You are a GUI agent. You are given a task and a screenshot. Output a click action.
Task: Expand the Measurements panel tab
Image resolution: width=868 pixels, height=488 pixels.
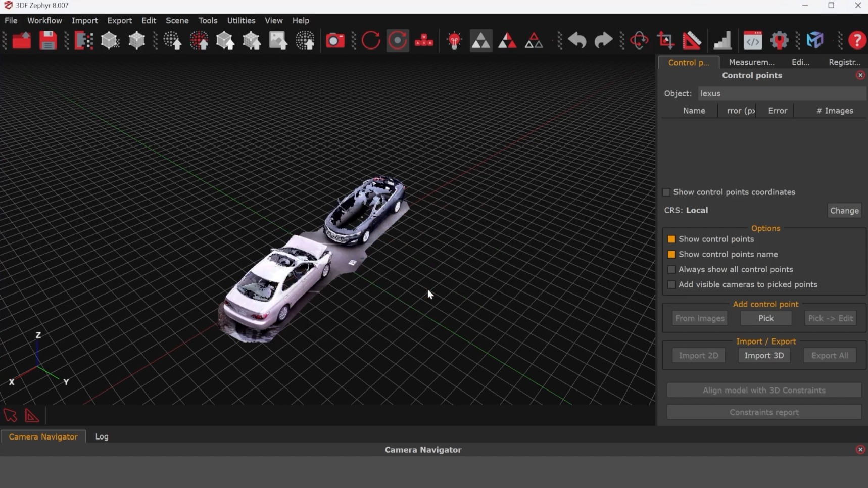(751, 62)
